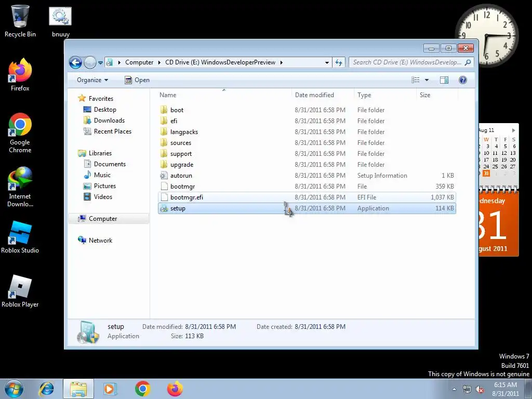The width and height of the screenshot is (532, 399).
Task: Select the langpacks folder
Action: [x=307, y=131]
